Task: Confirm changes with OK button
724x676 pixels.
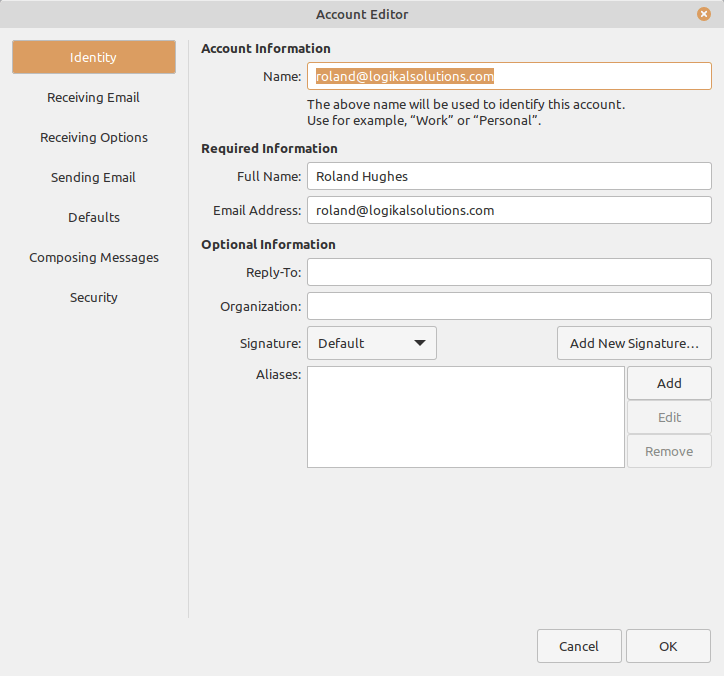Action: point(668,646)
